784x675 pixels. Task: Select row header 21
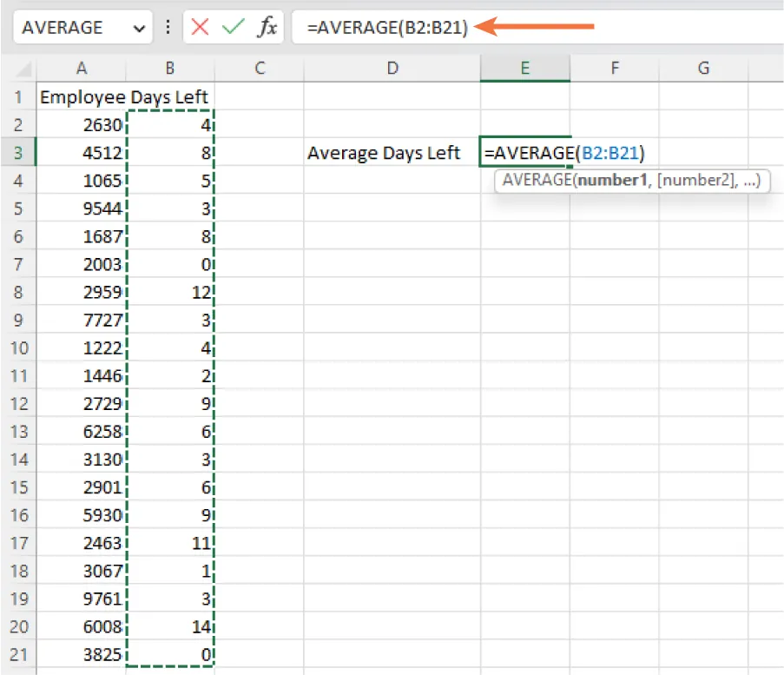19,654
